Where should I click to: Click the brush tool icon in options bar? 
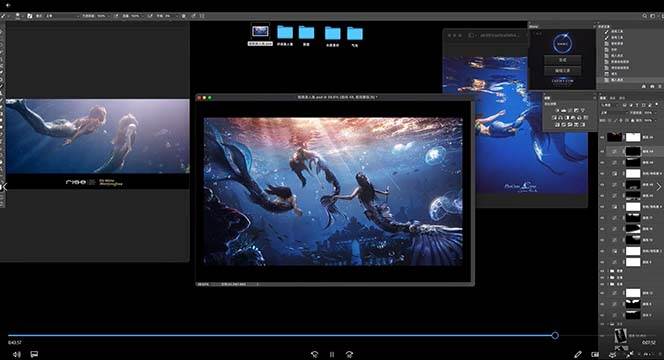click(x=3, y=16)
